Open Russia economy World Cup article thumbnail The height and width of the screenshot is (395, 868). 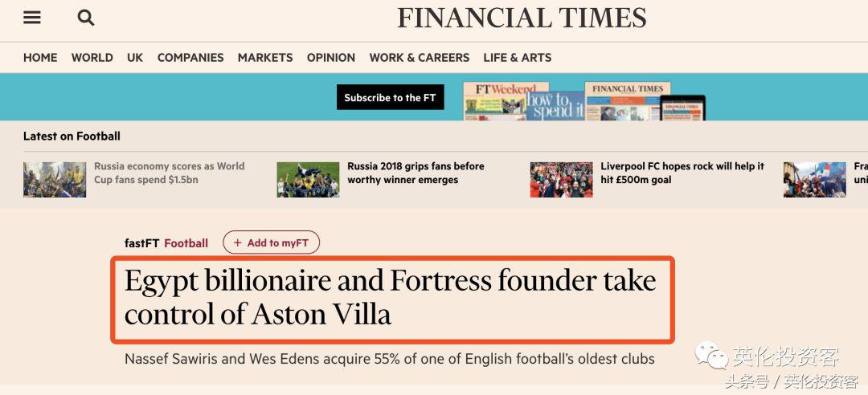(55, 180)
